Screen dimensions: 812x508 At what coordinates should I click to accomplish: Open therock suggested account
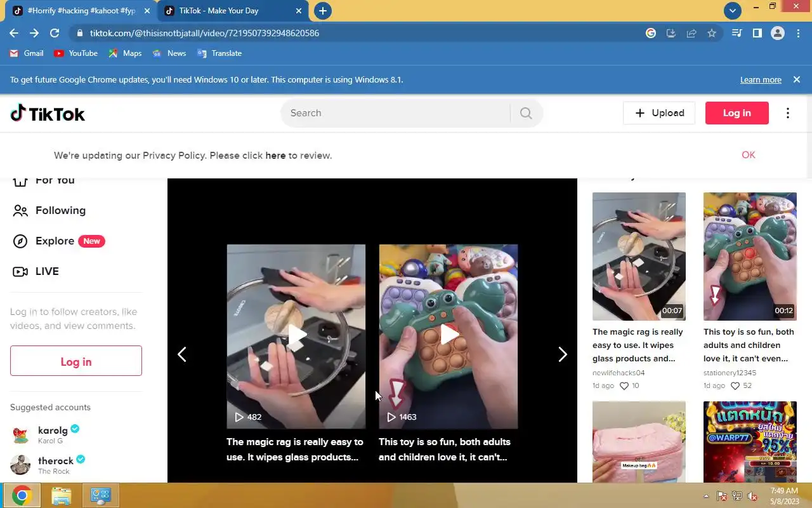pos(48,465)
